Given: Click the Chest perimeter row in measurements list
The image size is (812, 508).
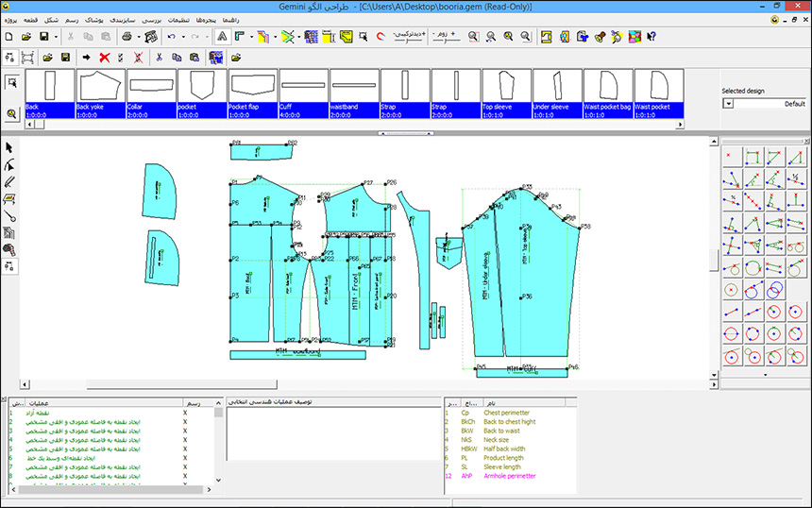Looking at the screenshot, I should 505,413.
